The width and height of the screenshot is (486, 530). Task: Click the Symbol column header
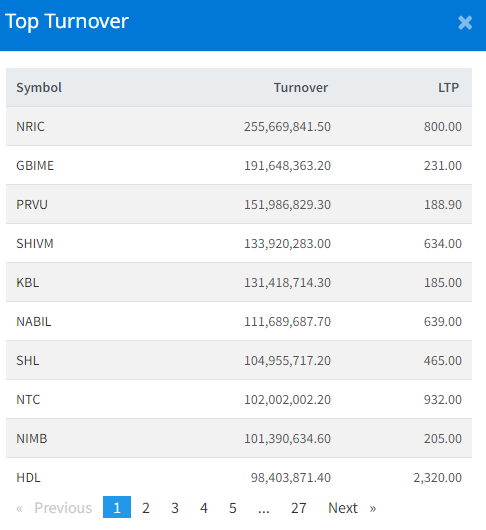[39, 88]
